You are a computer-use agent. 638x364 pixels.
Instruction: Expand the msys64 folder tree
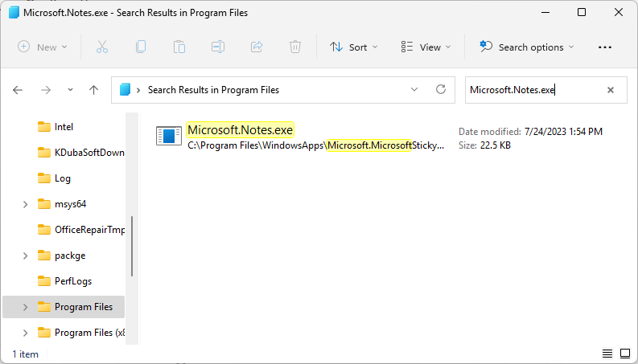click(x=25, y=204)
